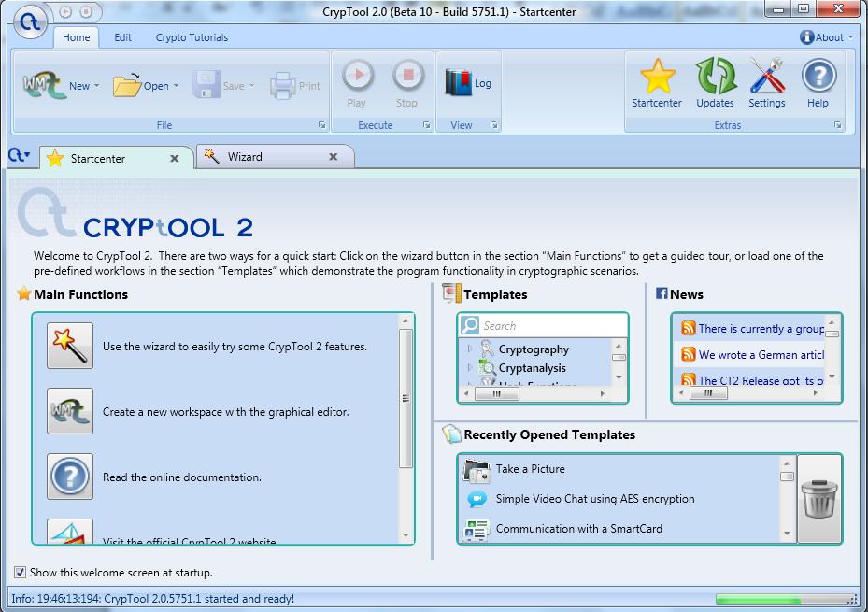
Task: Click the trash can to clear recent templates
Action: 819,499
